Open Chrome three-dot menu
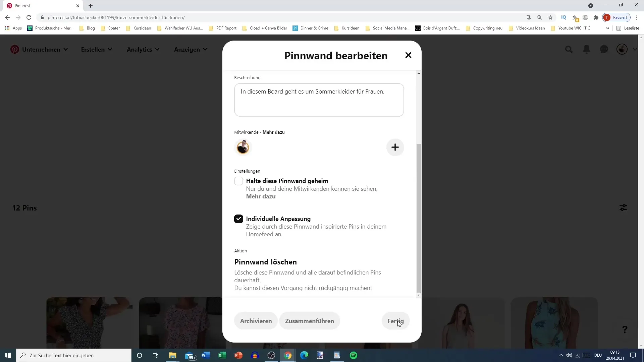Viewport: 644px width, 362px height. coord(637,17)
